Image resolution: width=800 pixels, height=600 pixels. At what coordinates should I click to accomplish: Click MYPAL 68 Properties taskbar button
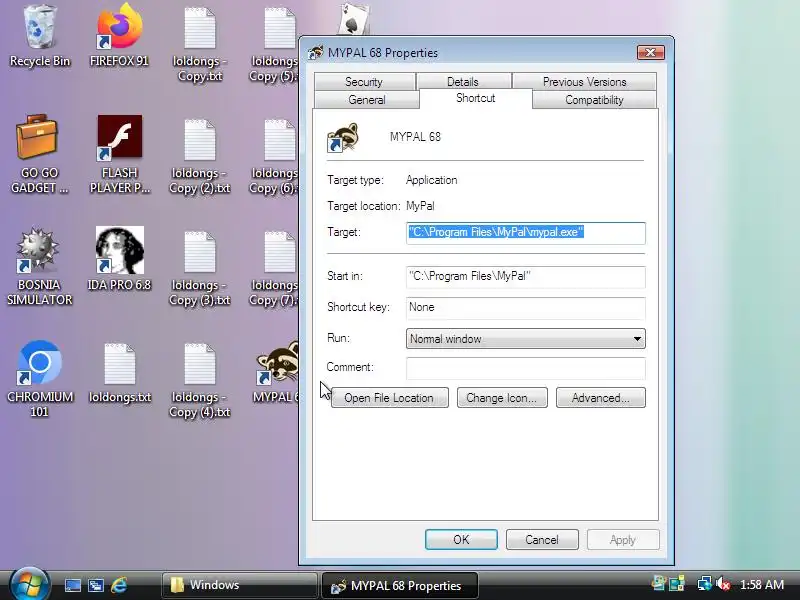[x=400, y=585]
